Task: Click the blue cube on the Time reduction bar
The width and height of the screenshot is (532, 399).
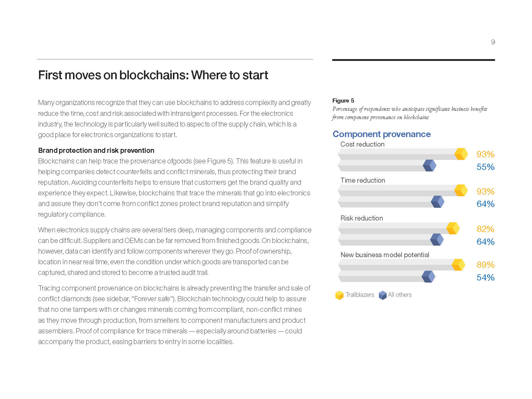Action: (438, 202)
